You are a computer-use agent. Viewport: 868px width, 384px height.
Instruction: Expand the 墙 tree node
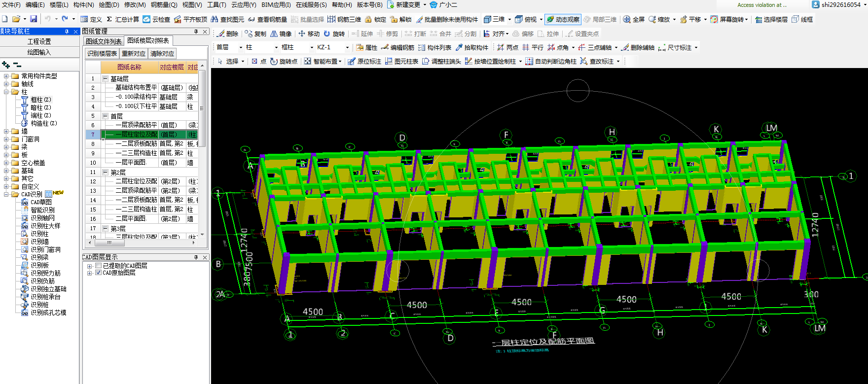6,131
